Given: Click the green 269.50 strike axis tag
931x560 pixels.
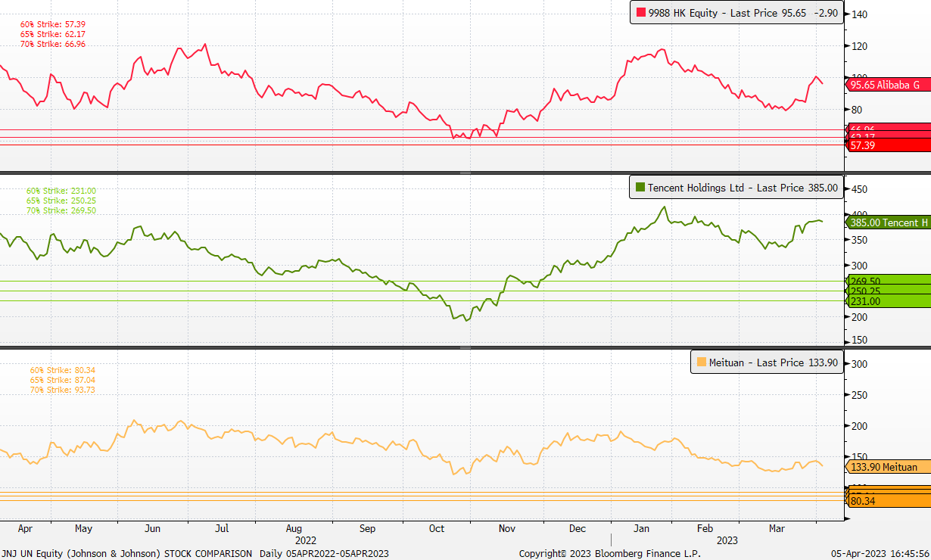Looking at the screenshot, I should [888, 281].
